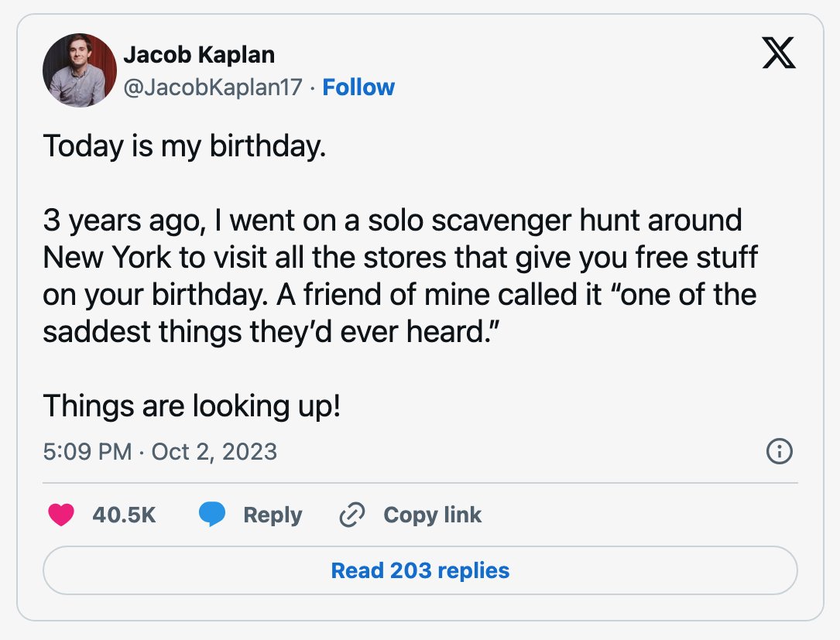840x640 pixels.
Task: Open the @JacobKaplan17 handle link
Action: [x=212, y=87]
